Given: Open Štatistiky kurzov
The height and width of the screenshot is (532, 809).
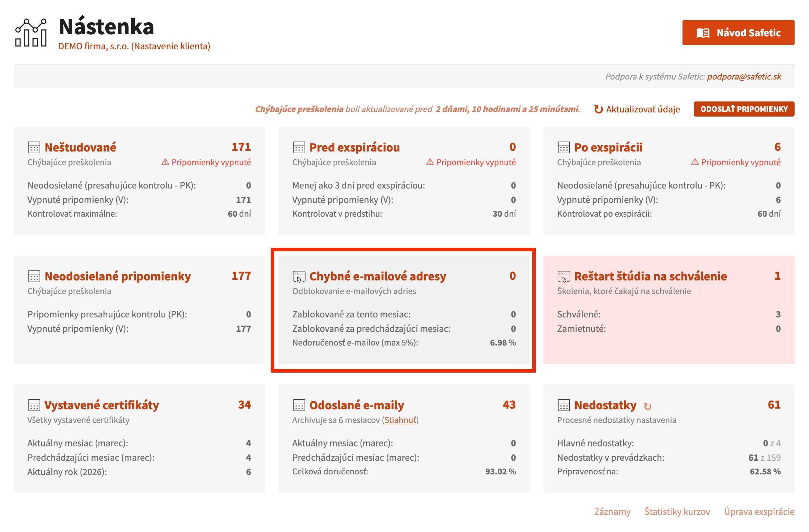Looking at the screenshot, I should click(x=677, y=511).
